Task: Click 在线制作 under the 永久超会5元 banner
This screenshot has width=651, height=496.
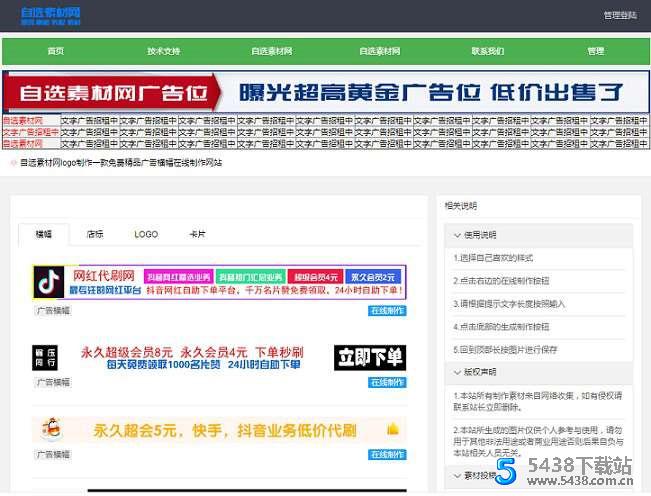Action: tap(387, 455)
